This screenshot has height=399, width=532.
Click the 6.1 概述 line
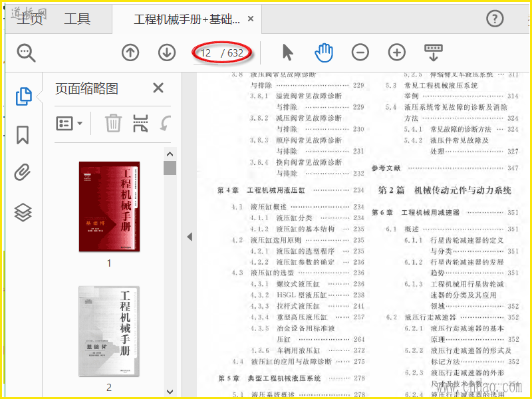[x=452, y=229]
